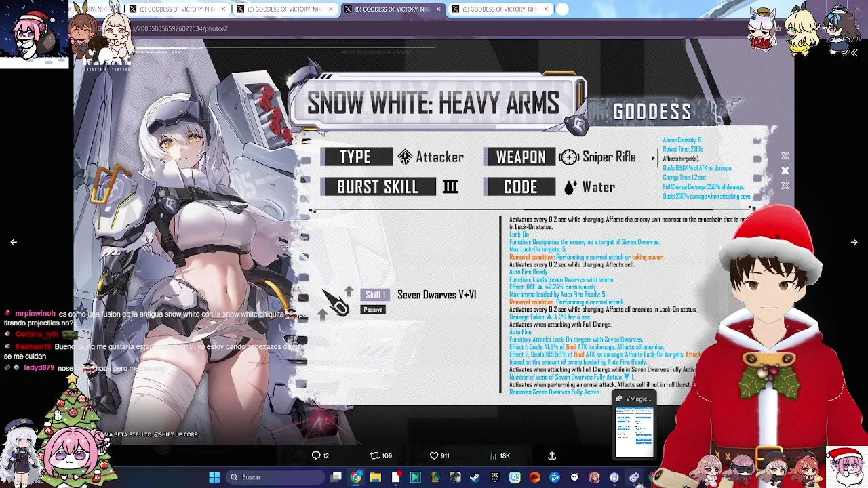Viewport: 868px width, 488px height.
Task: Open Steam from the taskbar
Action: [475, 477]
